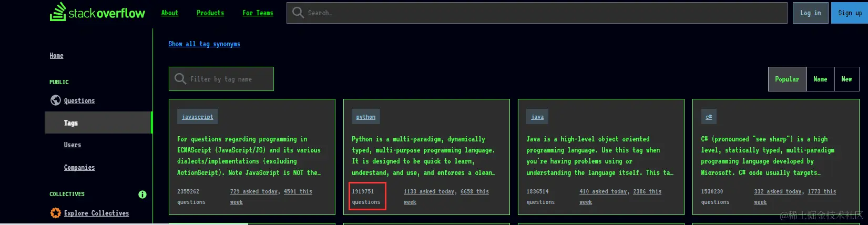Click the COLLECTIVES section heading
Viewport: 868px width, 225px height.
point(67,194)
